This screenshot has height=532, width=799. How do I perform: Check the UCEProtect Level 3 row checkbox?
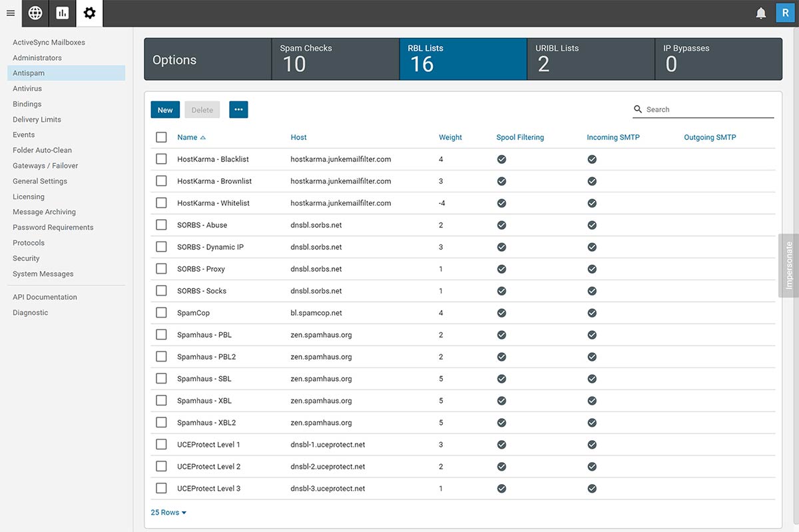161,489
